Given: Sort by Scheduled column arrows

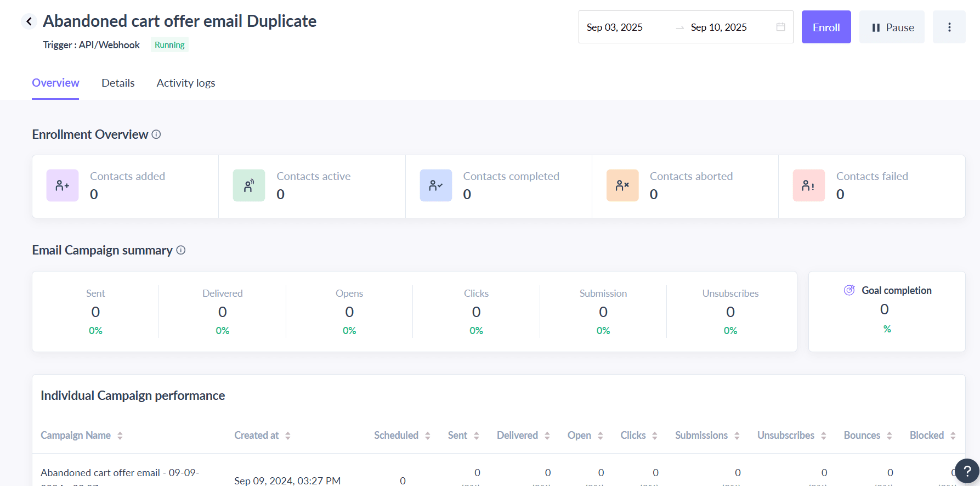Looking at the screenshot, I should pyautogui.click(x=428, y=436).
